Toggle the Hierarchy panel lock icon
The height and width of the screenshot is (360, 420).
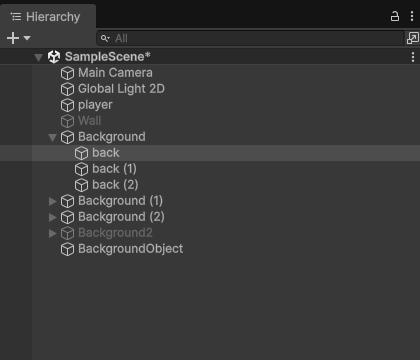coord(395,16)
